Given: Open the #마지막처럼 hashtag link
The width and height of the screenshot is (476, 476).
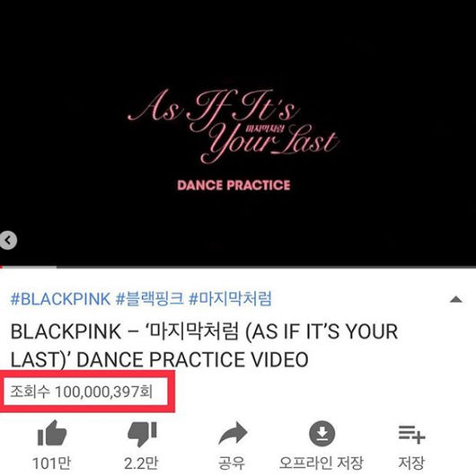Looking at the screenshot, I should point(230,299).
